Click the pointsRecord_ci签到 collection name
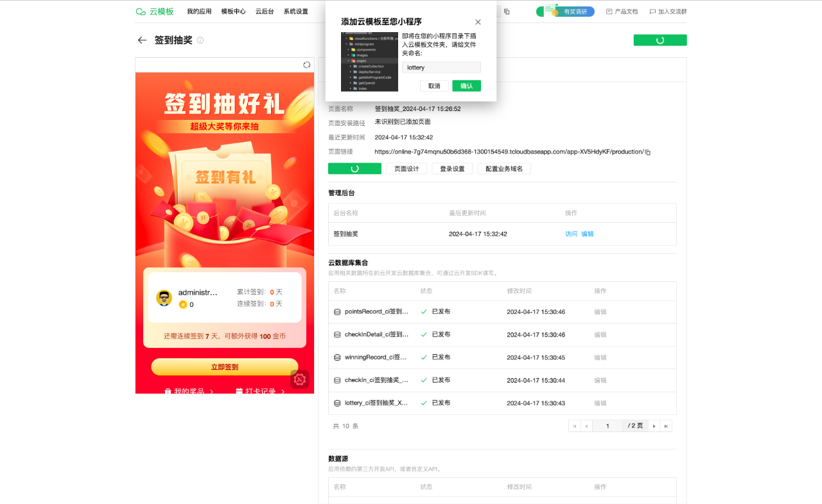This screenshot has width=822, height=504. (x=376, y=312)
